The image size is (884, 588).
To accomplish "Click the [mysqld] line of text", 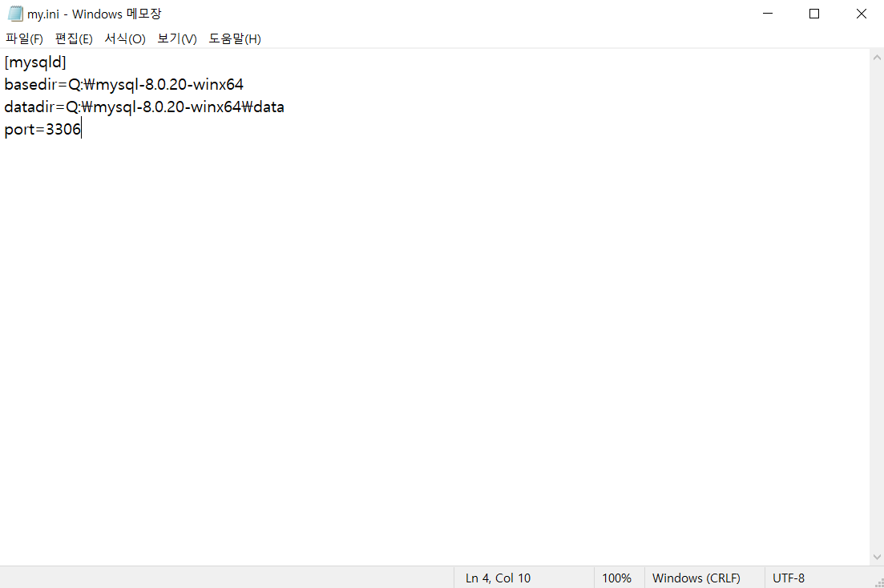I will (35, 62).
